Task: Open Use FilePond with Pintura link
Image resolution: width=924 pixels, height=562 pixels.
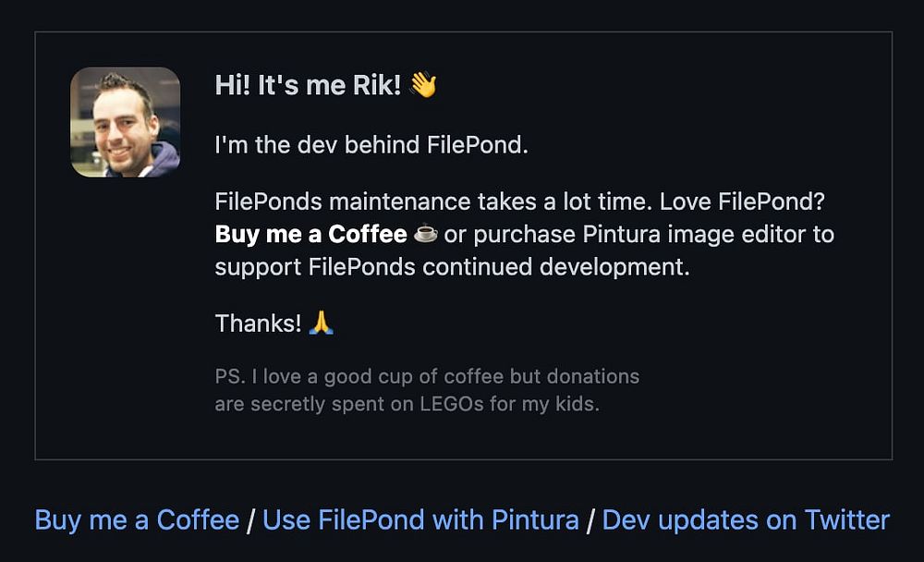Action: [420, 520]
